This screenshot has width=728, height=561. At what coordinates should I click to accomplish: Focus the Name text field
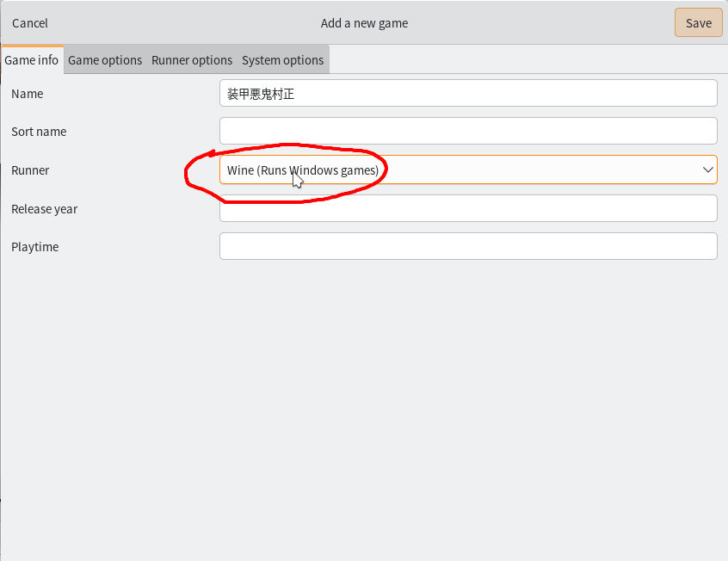tap(468, 94)
